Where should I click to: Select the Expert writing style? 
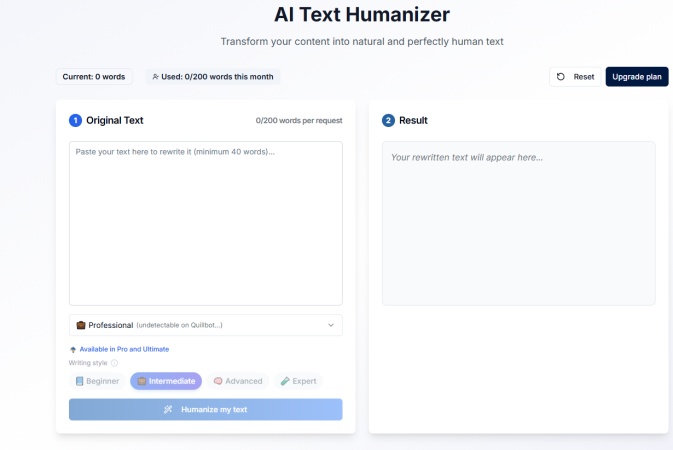(x=298, y=381)
